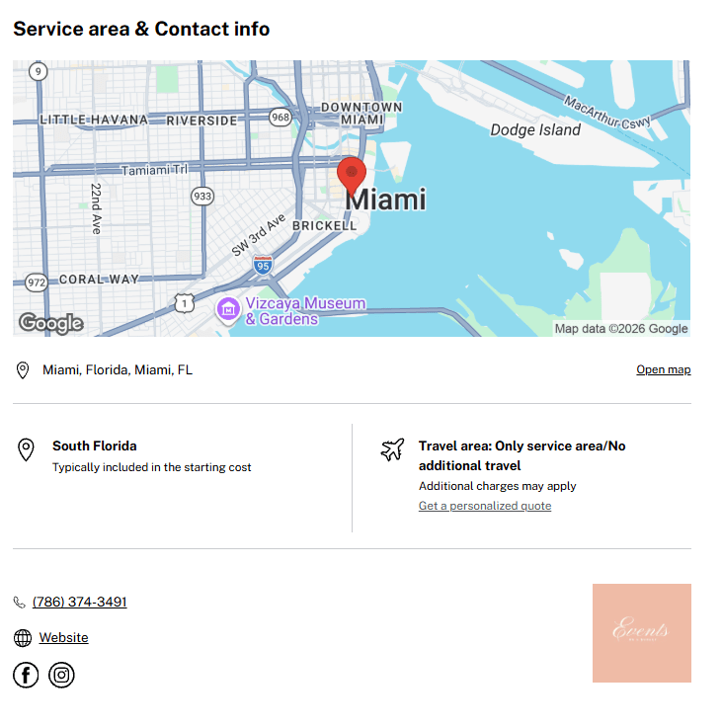
Task: Click the Google logo on the map
Action: click(x=51, y=323)
